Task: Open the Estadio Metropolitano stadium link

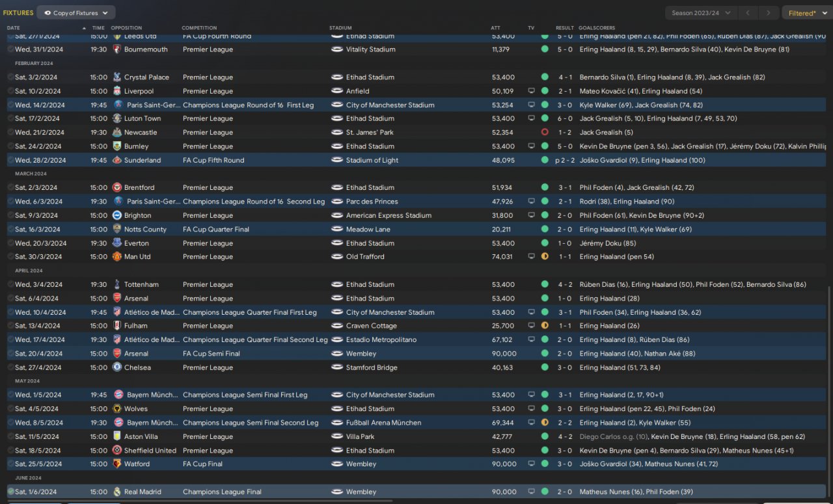Action: pyautogui.click(x=381, y=340)
